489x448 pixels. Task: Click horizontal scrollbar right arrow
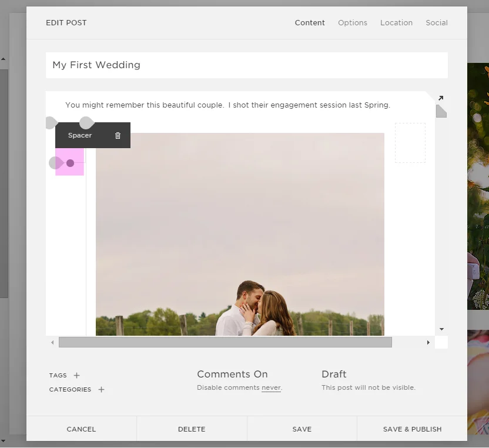(x=428, y=342)
